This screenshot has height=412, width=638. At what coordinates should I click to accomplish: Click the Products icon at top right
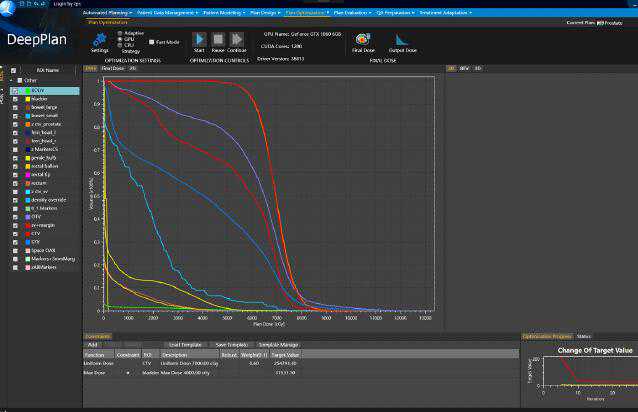601,21
